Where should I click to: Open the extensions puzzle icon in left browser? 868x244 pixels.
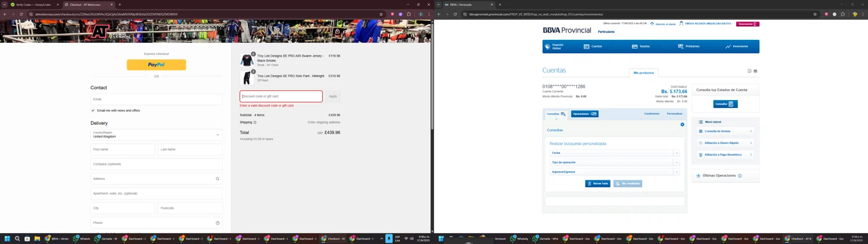pyautogui.click(x=409, y=14)
